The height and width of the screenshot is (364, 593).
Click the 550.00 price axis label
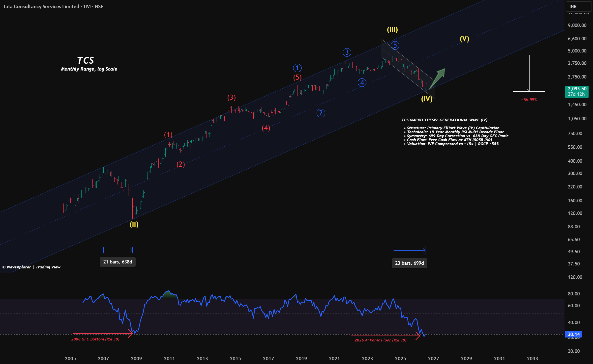coord(575,147)
